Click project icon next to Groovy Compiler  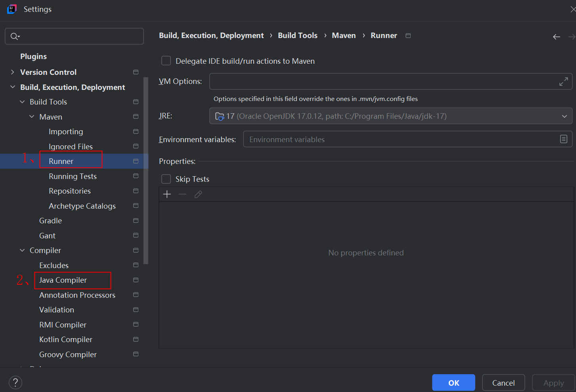pyautogui.click(x=136, y=354)
